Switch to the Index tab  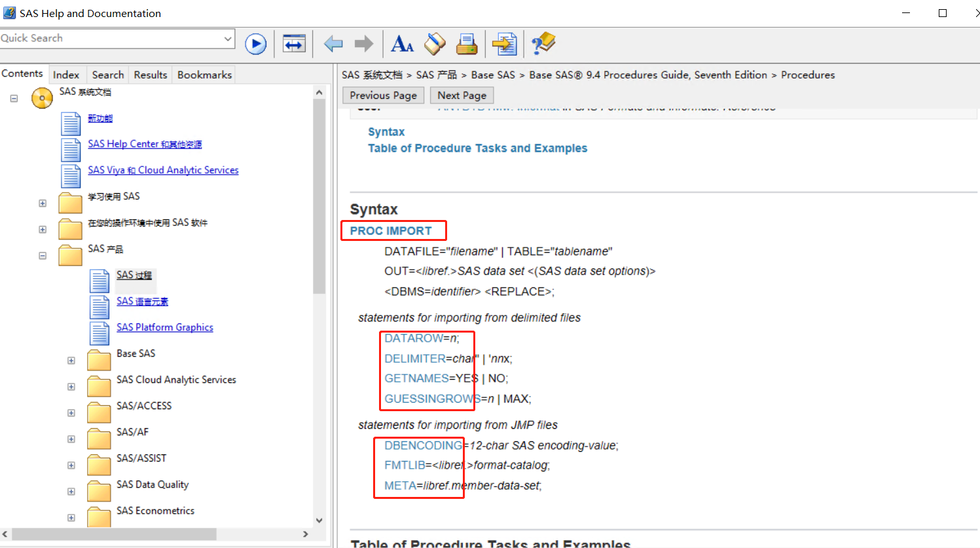click(x=65, y=75)
